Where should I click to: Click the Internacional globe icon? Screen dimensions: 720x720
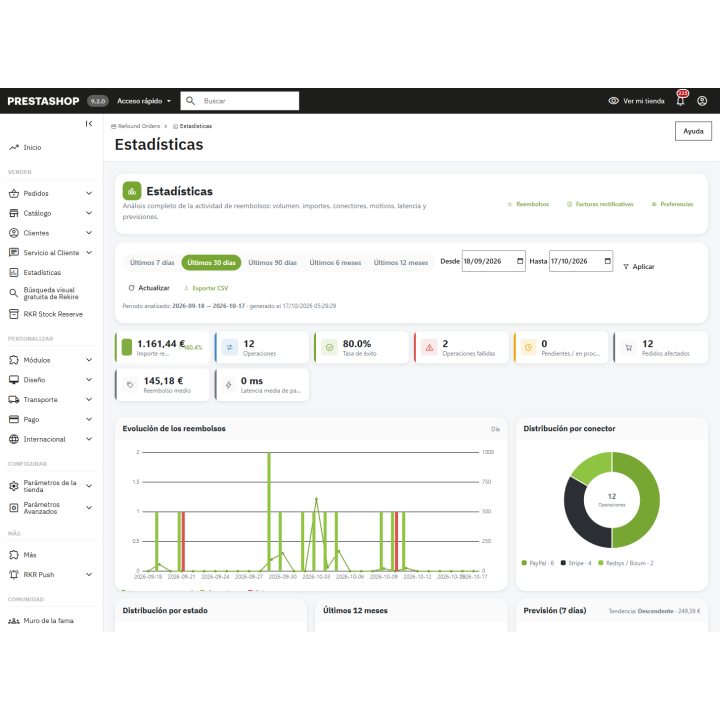click(x=14, y=439)
